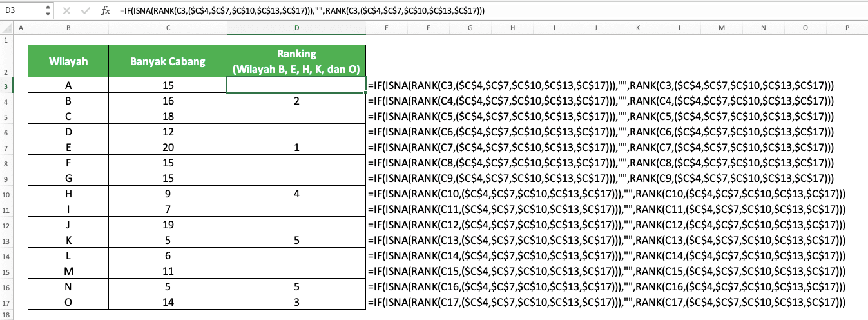Click formula text starting with RANK(C17 in row 17

tap(606, 303)
